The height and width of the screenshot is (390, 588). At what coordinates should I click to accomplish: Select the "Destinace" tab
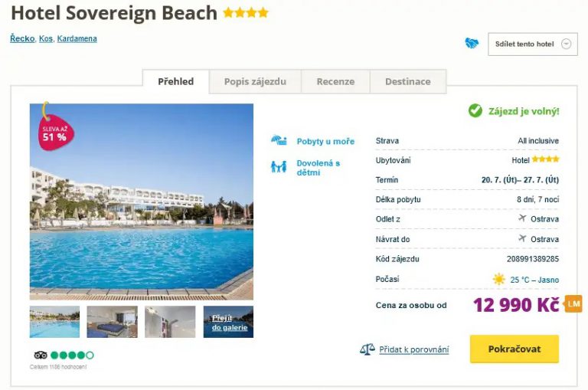407,81
